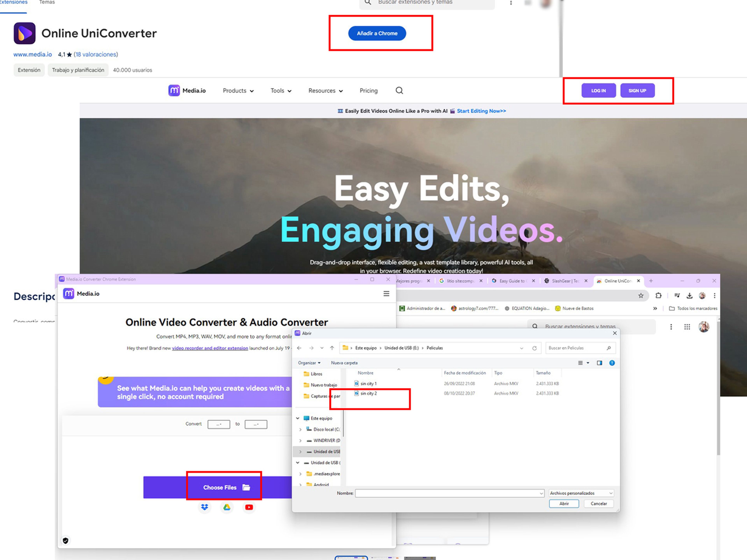Open the Organizar dropdown menu
The image size is (747, 560).
[x=309, y=363]
